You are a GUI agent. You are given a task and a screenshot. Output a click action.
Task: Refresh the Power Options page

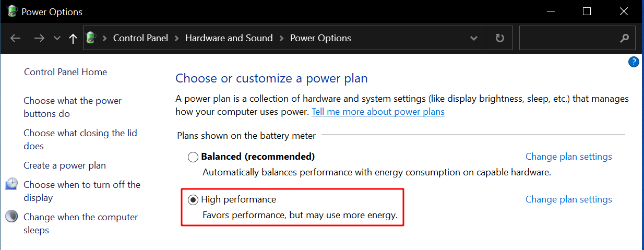(x=499, y=38)
